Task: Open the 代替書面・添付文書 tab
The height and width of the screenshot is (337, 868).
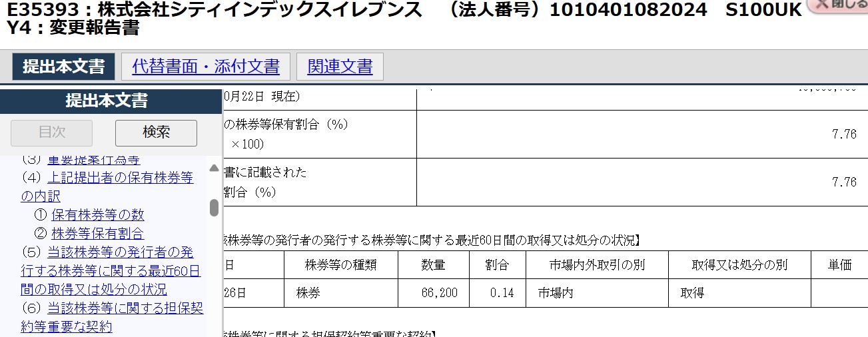Action: pyautogui.click(x=206, y=67)
